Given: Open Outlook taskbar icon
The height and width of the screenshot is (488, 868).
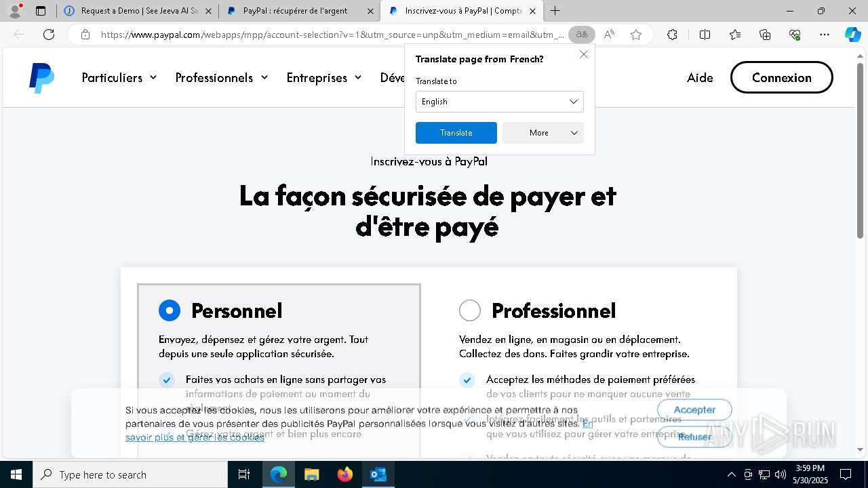Looking at the screenshot, I should pyautogui.click(x=378, y=474).
